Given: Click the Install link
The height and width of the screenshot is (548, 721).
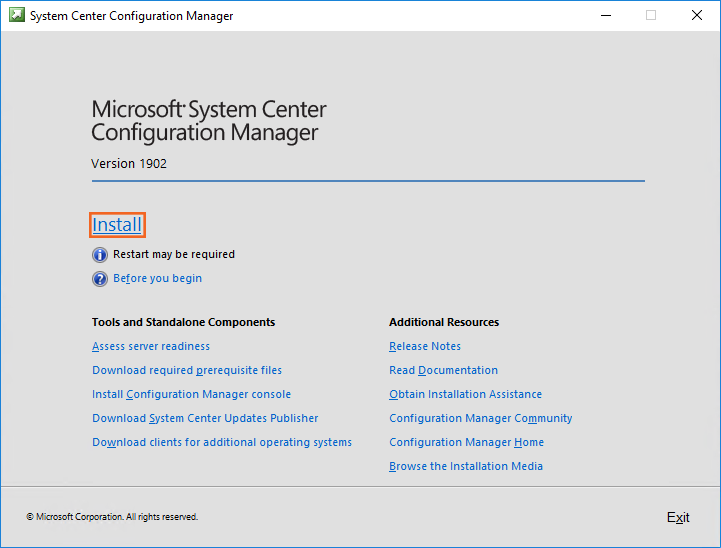Looking at the screenshot, I should coord(117,225).
